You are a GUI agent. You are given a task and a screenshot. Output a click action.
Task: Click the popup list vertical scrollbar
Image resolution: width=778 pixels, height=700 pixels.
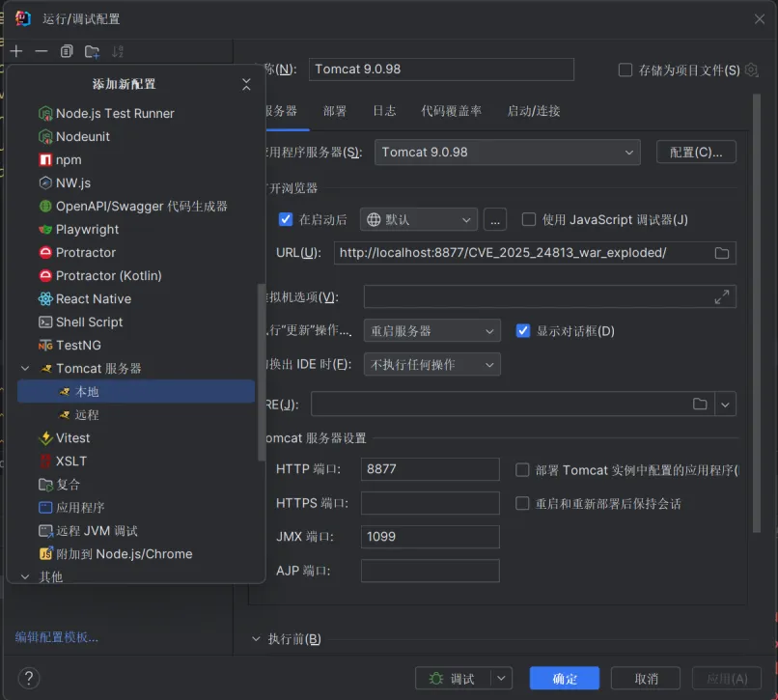(x=261, y=373)
